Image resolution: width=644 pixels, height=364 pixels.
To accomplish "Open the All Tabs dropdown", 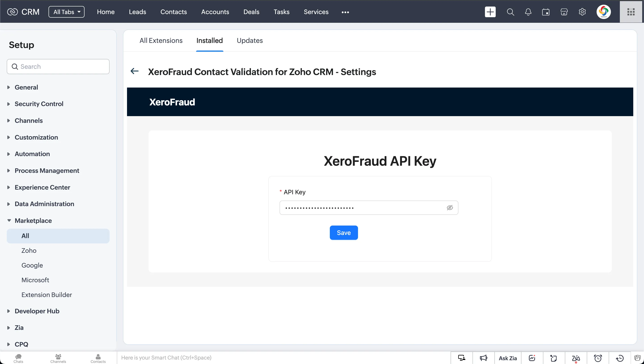I will click(66, 12).
